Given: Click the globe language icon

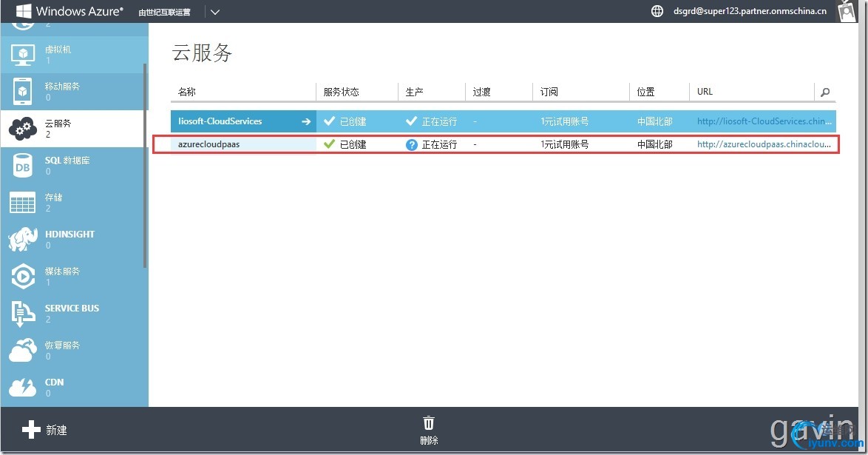Looking at the screenshot, I should coord(657,11).
